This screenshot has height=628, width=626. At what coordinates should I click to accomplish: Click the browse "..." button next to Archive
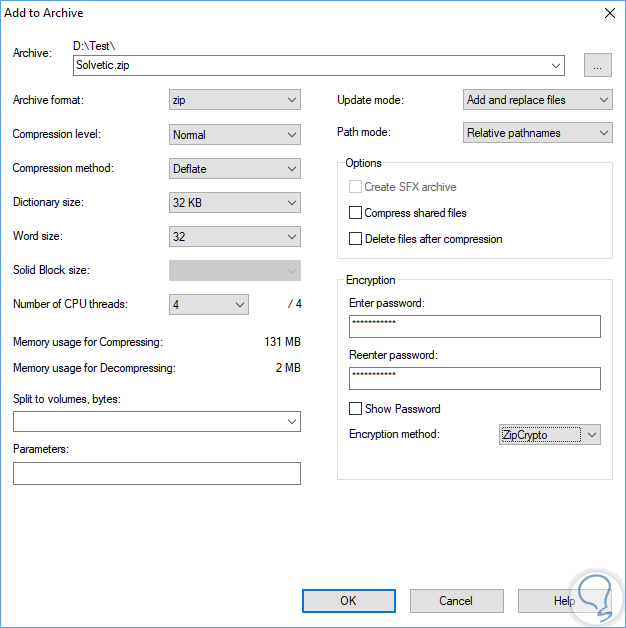click(x=597, y=65)
